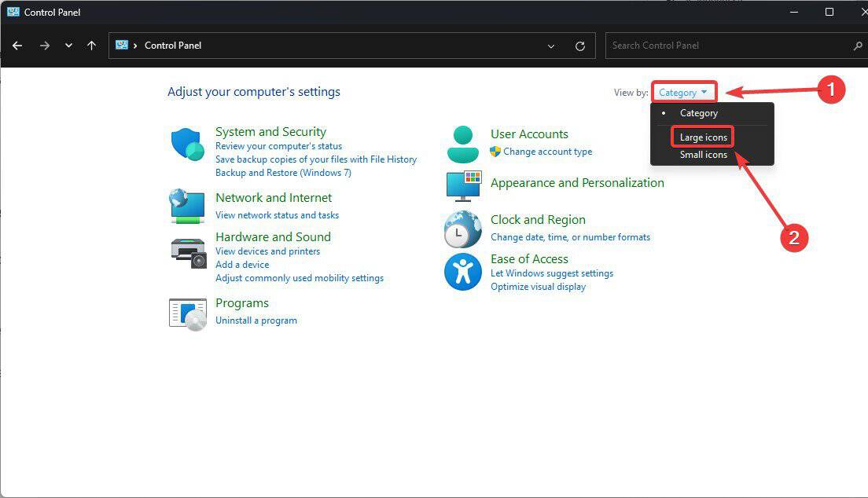Expand the address bar history dropdown
The image size is (868, 498).
(x=551, y=46)
